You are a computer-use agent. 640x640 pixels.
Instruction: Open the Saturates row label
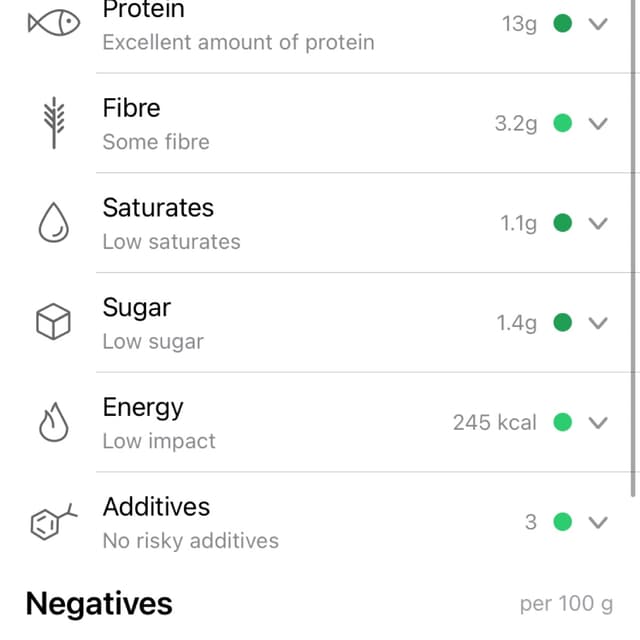click(x=158, y=208)
